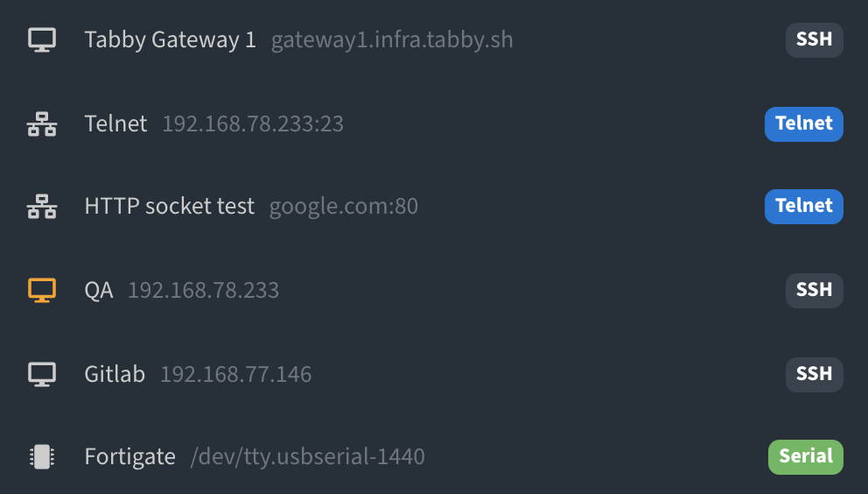Click the gateway1.infra.tabby.sh address text
868x494 pixels.
pyautogui.click(x=392, y=40)
